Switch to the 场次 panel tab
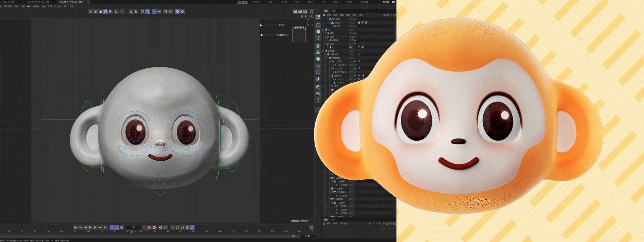 (334, 11)
